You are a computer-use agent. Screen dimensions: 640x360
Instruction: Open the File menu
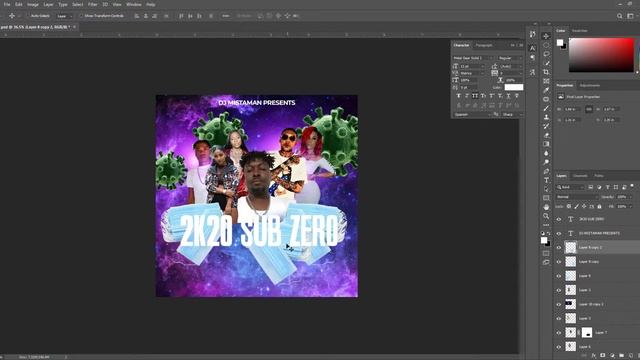7,4
